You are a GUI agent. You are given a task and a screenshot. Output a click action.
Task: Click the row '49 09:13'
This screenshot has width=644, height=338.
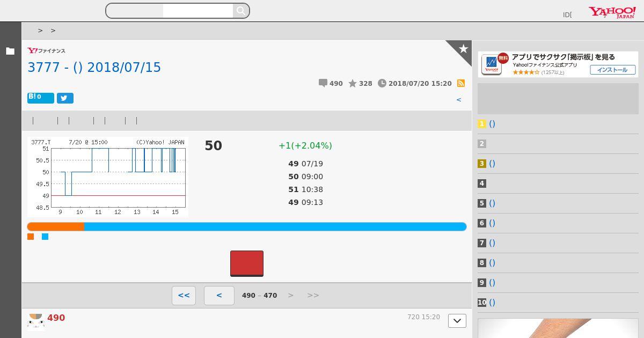[305, 202]
